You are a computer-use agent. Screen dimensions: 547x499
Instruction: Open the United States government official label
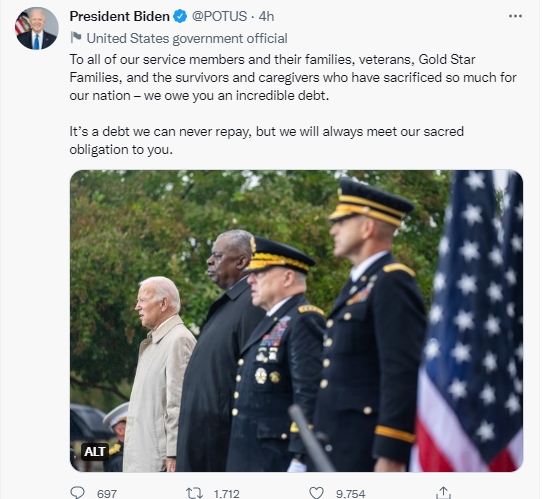(187, 38)
